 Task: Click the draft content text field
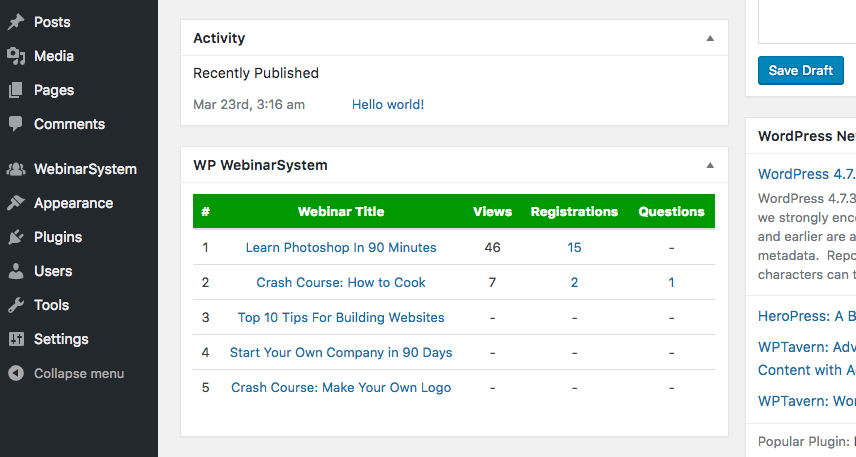click(806, 22)
